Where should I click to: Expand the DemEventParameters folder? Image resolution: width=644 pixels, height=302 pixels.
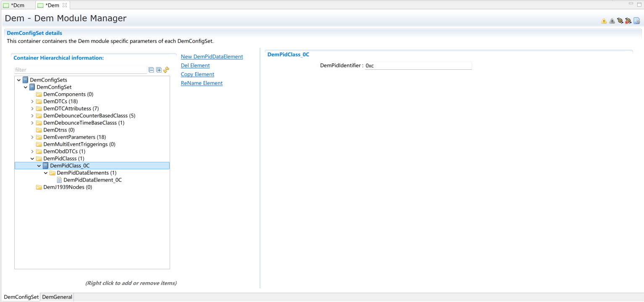(32, 137)
